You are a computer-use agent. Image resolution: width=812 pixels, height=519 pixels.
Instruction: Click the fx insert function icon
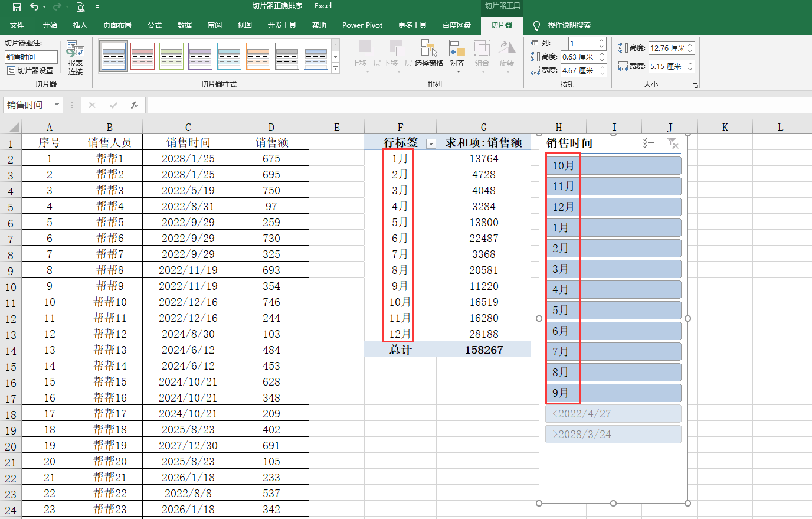click(x=135, y=105)
